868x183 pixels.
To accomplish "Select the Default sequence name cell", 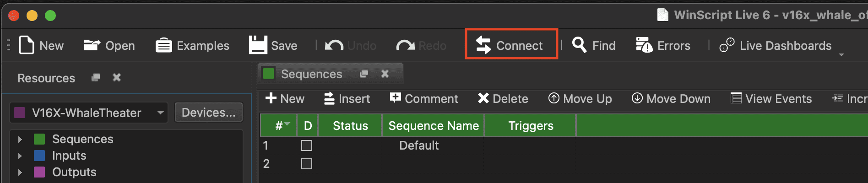I will click(419, 145).
